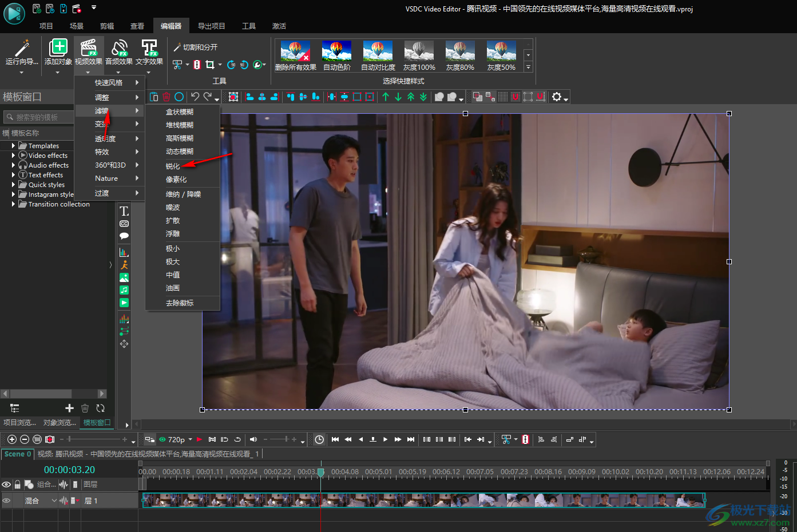Click the jump to start playback button
This screenshot has height=532, width=797.
(x=335, y=439)
